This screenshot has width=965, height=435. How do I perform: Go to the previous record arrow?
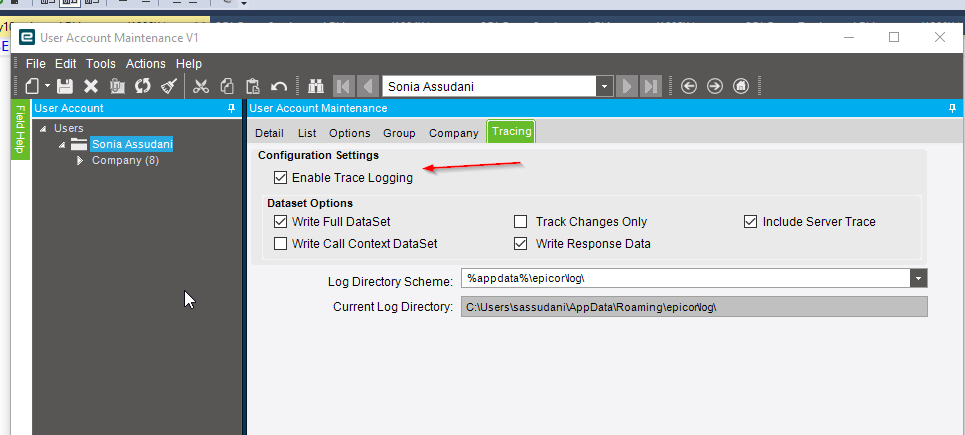367,86
